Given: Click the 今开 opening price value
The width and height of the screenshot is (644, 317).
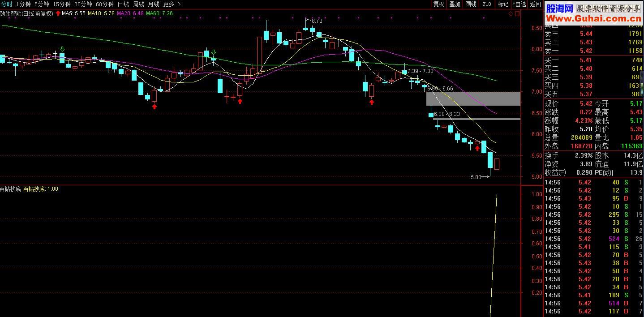Looking at the screenshot, I should 636,103.
